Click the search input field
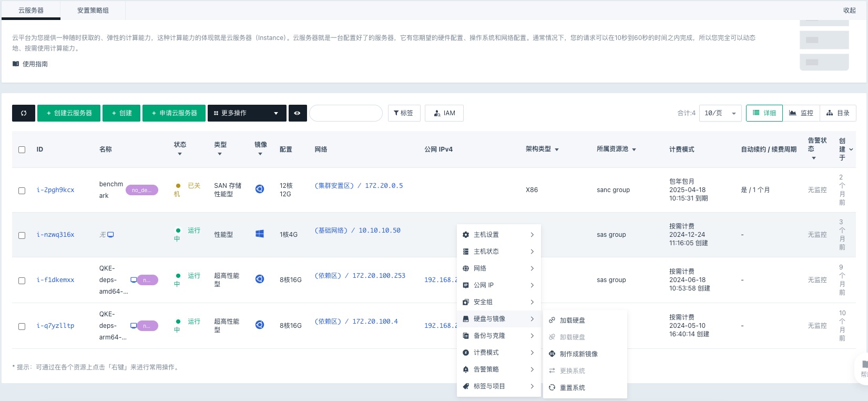The image size is (868, 401). coord(345,113)
